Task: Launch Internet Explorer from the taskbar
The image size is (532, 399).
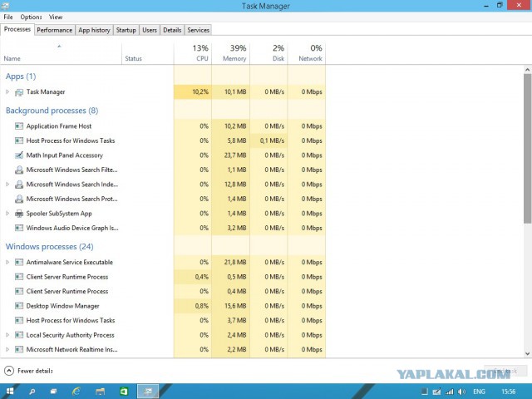Action: click(76, 392)
